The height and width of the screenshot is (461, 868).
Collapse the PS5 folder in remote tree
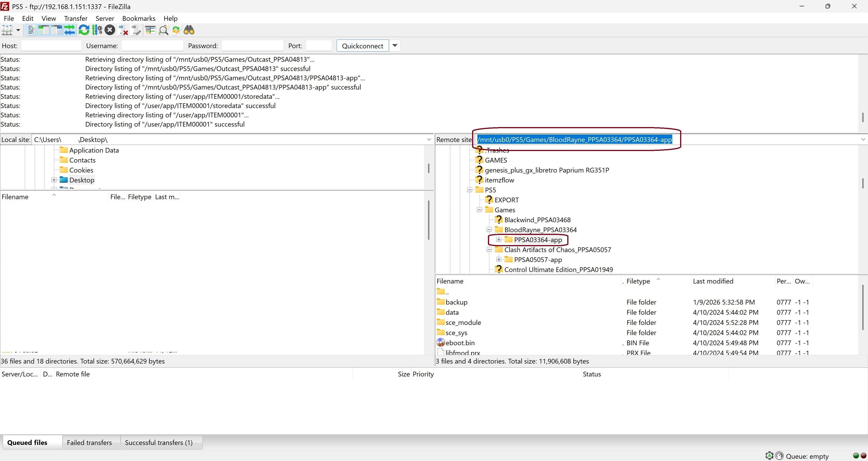click(x=469, y=190)
